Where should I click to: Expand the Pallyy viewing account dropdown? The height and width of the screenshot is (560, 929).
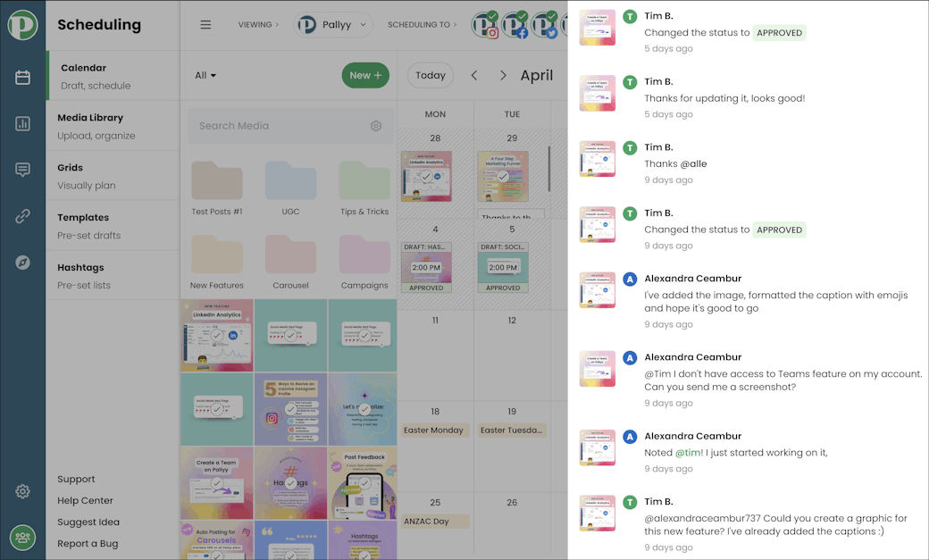pyautogui.click(x=333, y=25)
